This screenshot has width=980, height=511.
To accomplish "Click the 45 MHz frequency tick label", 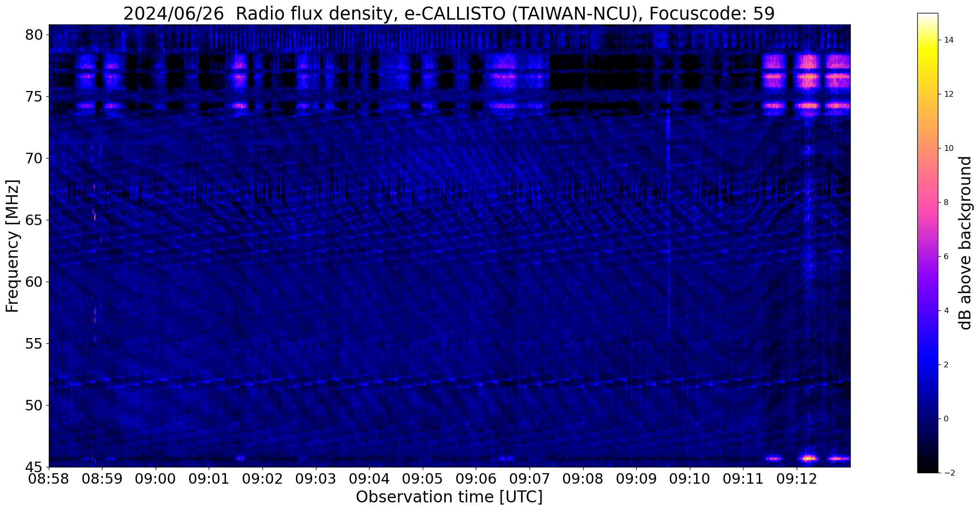I will [x=34, y=467].
